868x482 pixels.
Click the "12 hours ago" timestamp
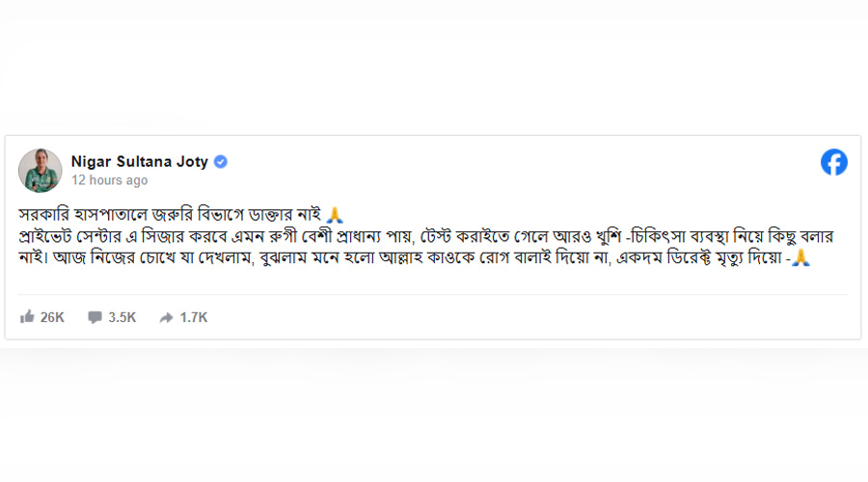pos(109,180)
